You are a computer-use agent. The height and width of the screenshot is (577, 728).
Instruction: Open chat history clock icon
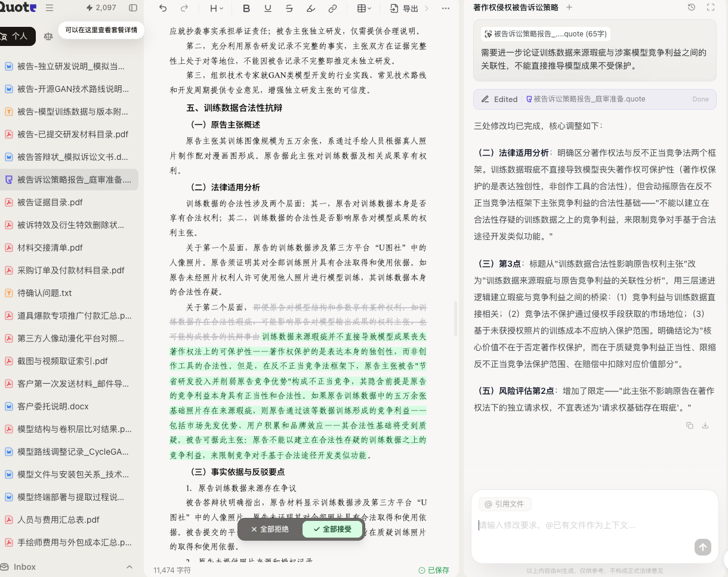point(691,7)
